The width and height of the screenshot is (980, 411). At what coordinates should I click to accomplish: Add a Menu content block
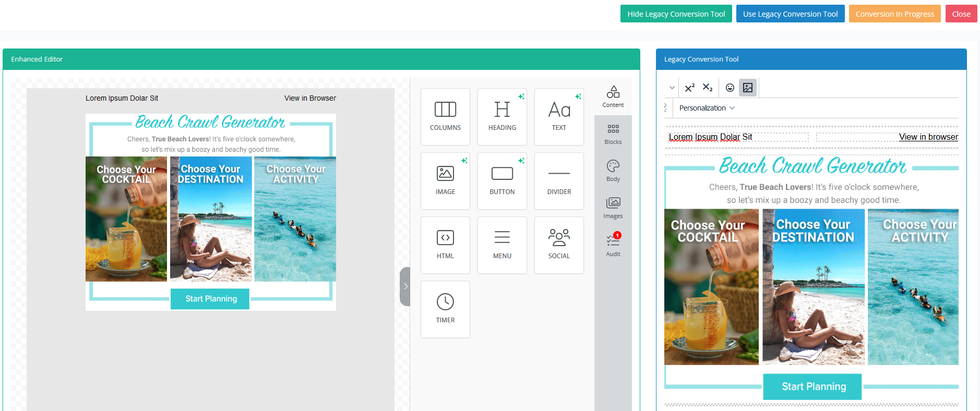point(502,245)
